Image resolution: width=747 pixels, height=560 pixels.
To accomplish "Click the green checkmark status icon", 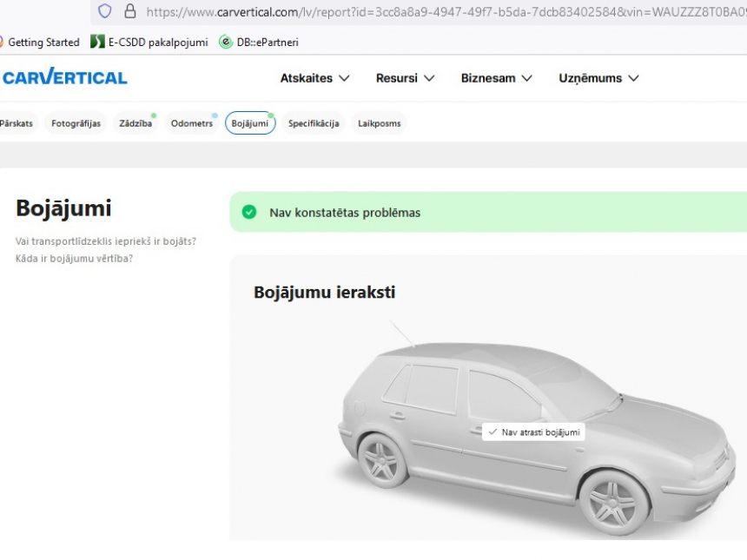I will pyautogui.click(x=248, y=212).
